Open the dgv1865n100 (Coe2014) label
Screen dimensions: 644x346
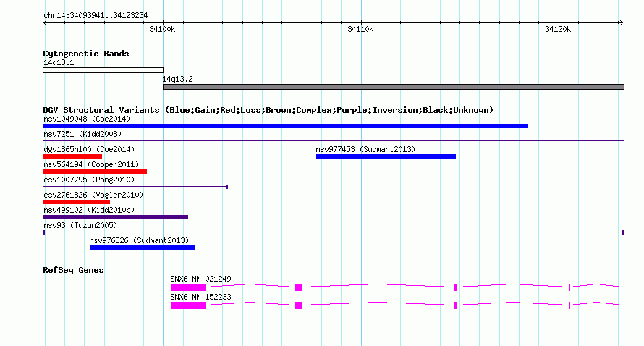click(x=89, y=149)
